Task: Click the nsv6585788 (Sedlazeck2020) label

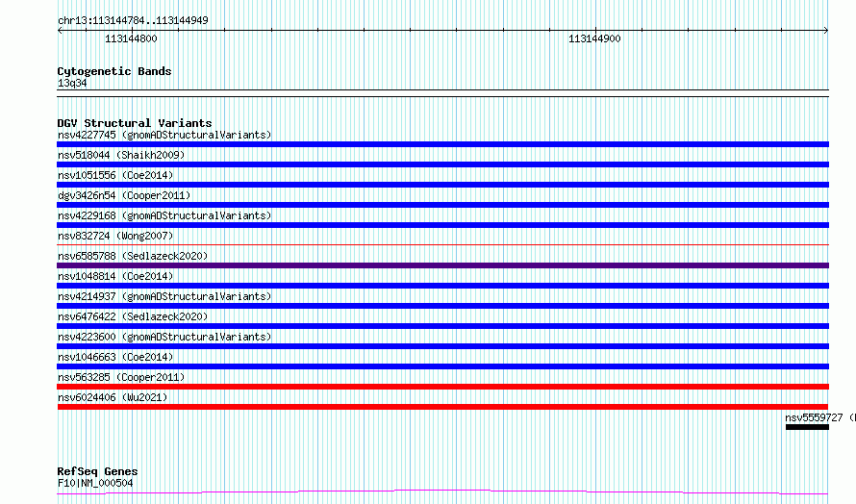Action: [133, 256]
